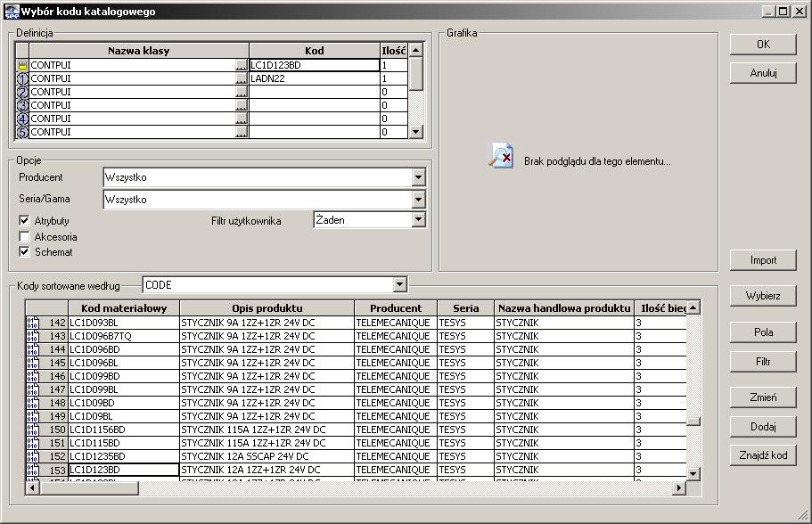Click the code icon of row 142
This screenshot has width=812, height=524.
33,323
